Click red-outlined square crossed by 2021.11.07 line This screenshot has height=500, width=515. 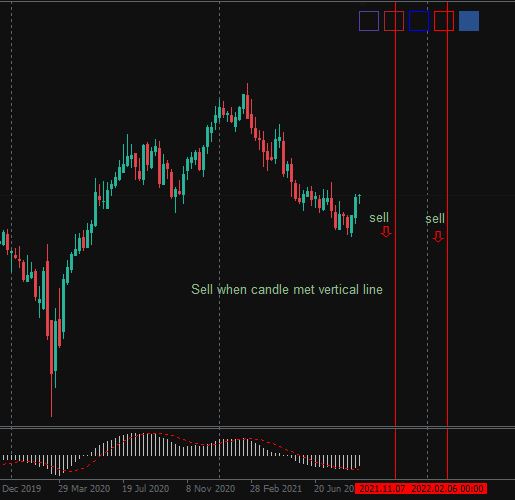pos(394,21)
